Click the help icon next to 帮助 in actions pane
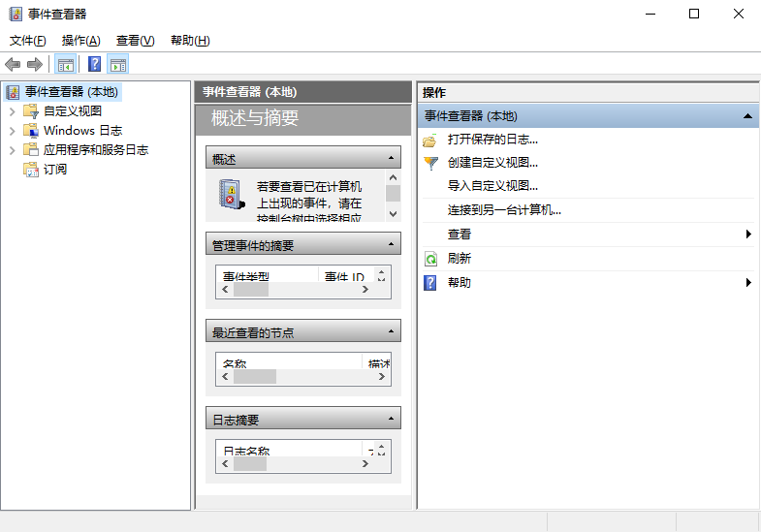The width and height of the screenshot is (761, 532). (430, 283)
